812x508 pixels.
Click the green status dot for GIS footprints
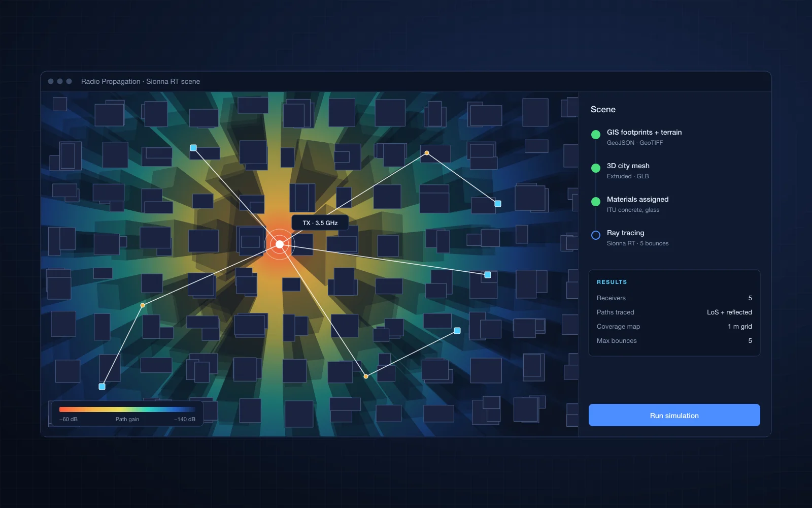(x=596, y=135)
